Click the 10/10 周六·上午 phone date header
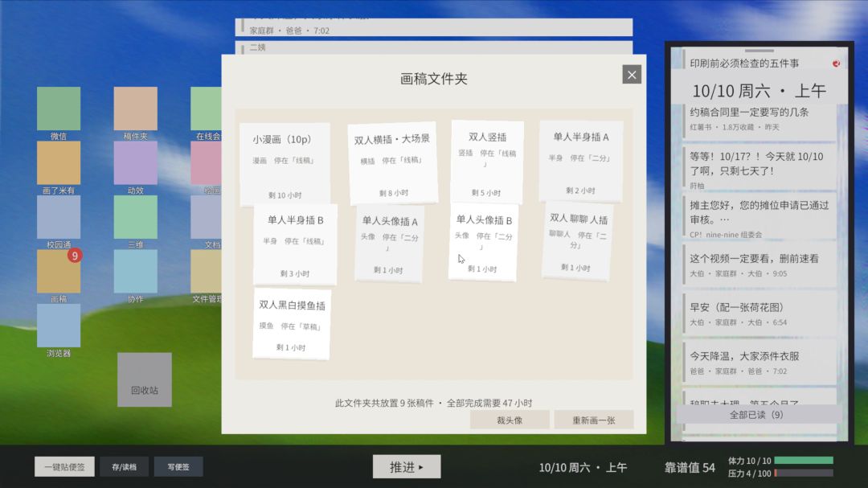868x488 pixels. 759,91
